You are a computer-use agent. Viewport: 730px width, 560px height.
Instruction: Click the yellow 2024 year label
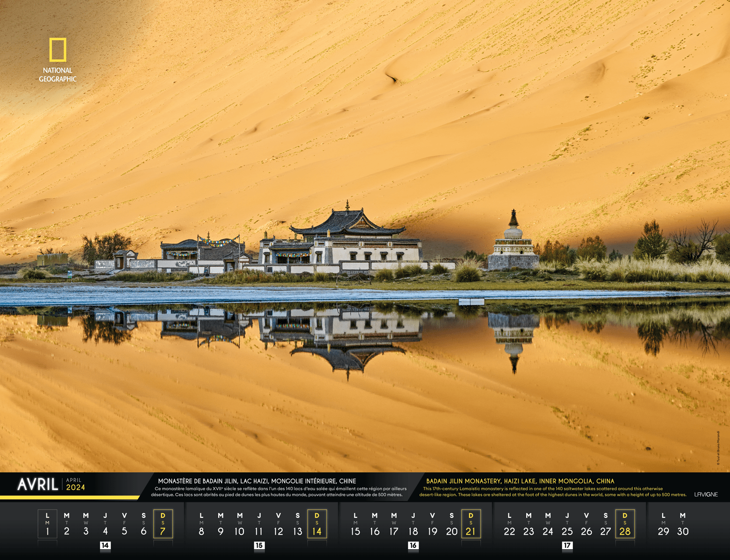(x=76, y=487)
